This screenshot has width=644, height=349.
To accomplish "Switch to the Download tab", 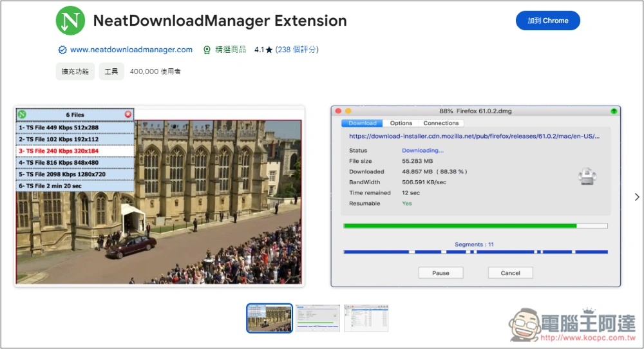I will click(362, 123).
